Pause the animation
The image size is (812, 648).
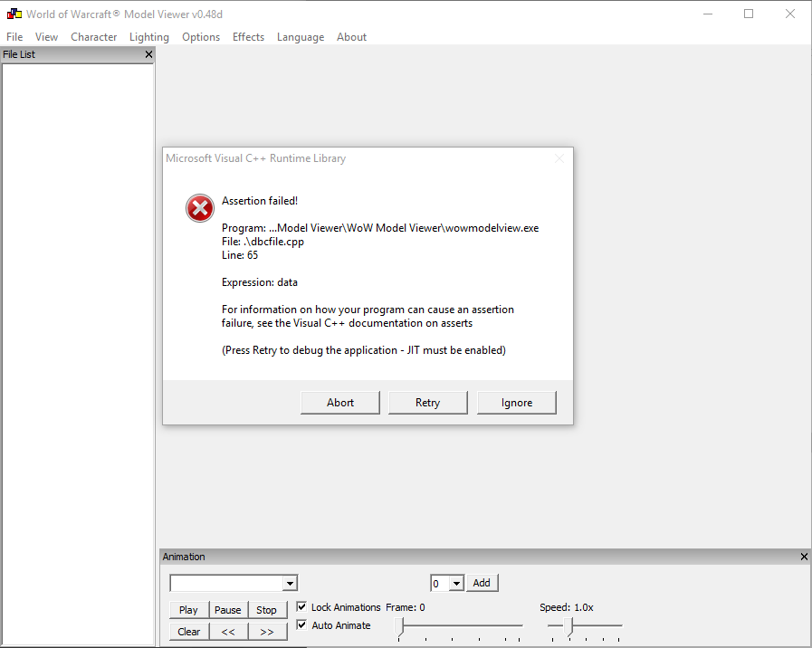228,610
